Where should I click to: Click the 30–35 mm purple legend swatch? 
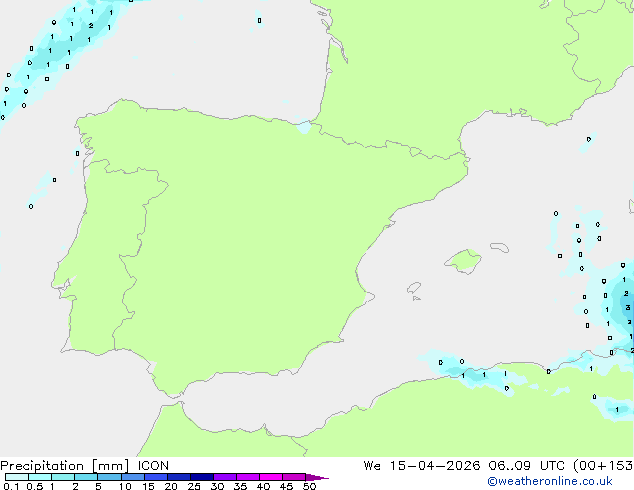coord(225,477)
